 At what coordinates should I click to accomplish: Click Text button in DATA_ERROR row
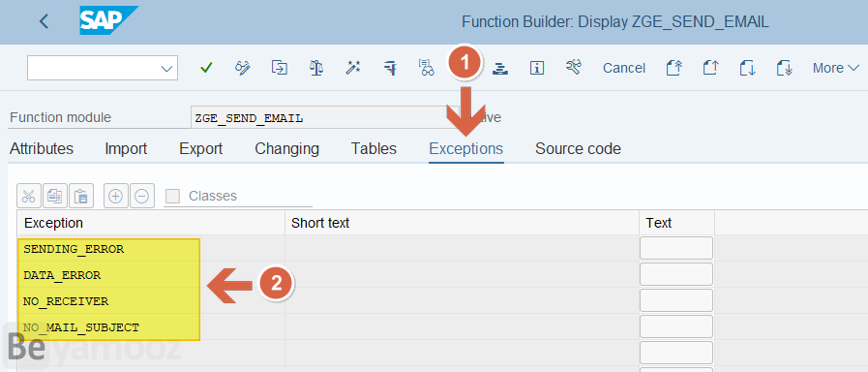pos(675,274)
